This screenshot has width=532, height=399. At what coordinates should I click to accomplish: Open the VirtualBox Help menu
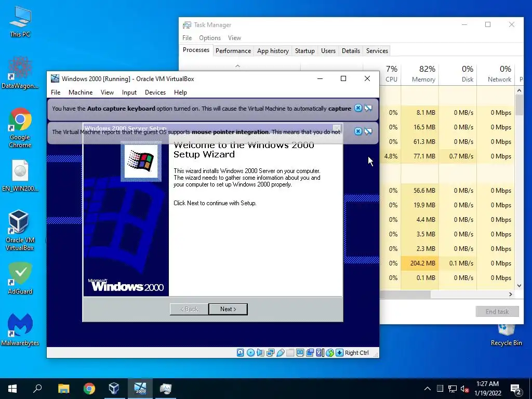click(180, 92)
